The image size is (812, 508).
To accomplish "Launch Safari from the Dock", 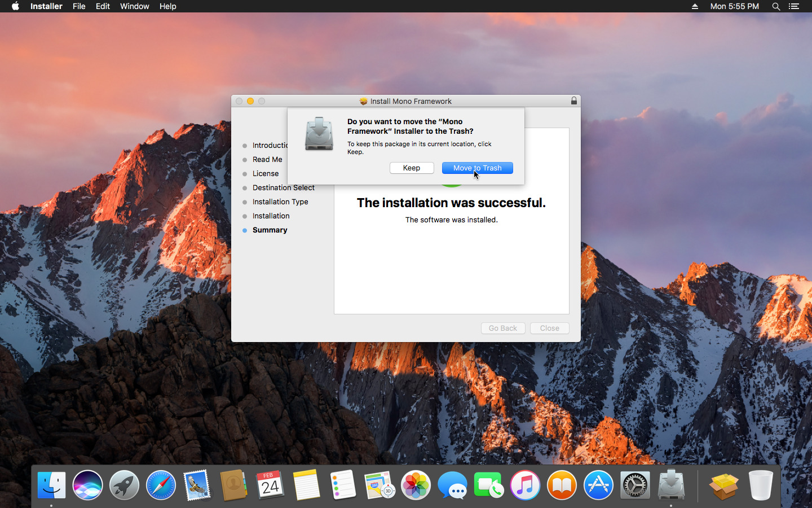I will click(x=161, y=485).
